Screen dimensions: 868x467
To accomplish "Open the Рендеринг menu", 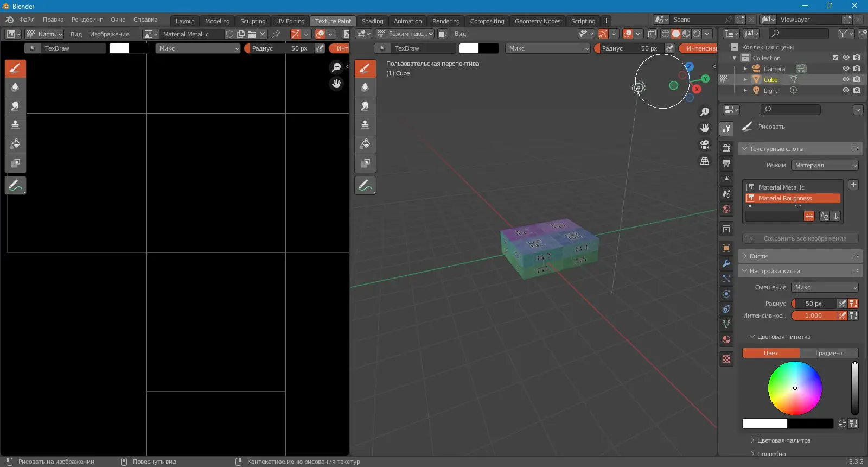I will 87,20.
